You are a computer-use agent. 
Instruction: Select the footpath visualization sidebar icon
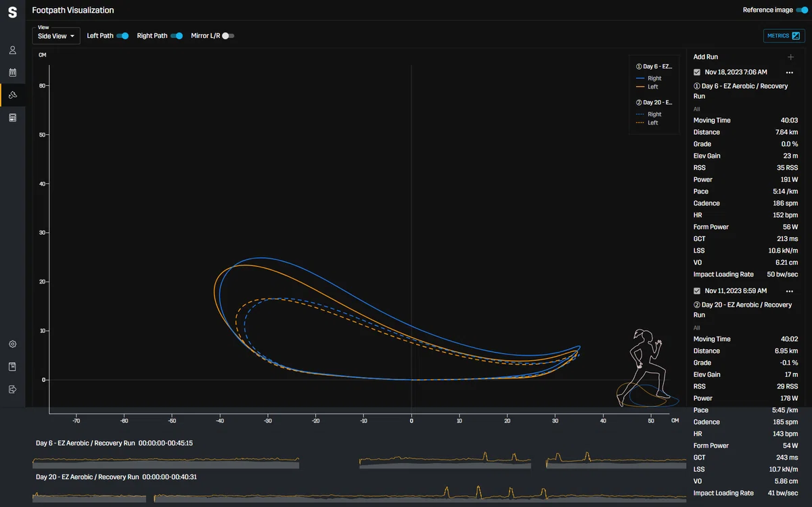coord(12,94)
